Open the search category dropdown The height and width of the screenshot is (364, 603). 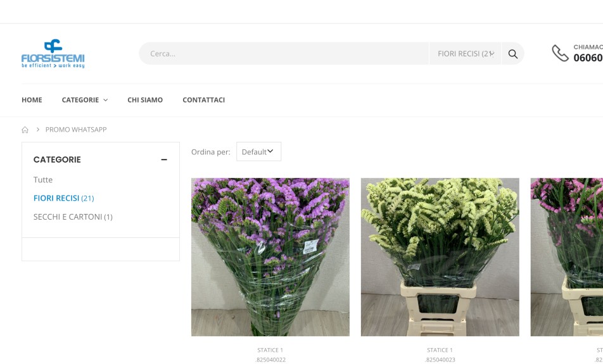[465, 54]
